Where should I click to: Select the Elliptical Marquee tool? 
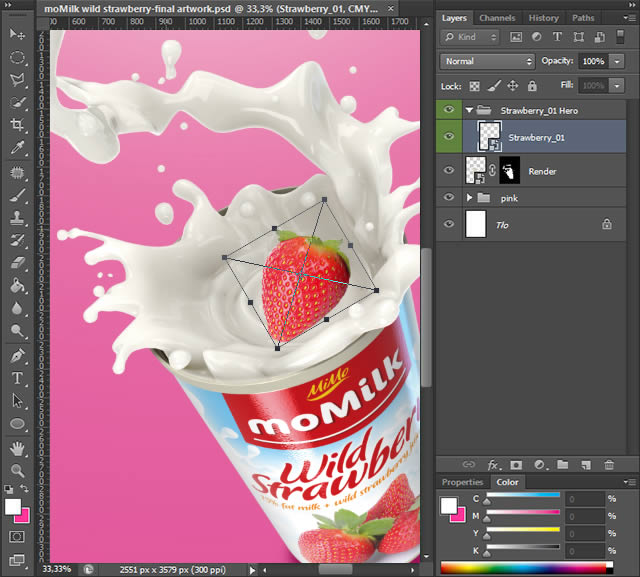(17, 57)
